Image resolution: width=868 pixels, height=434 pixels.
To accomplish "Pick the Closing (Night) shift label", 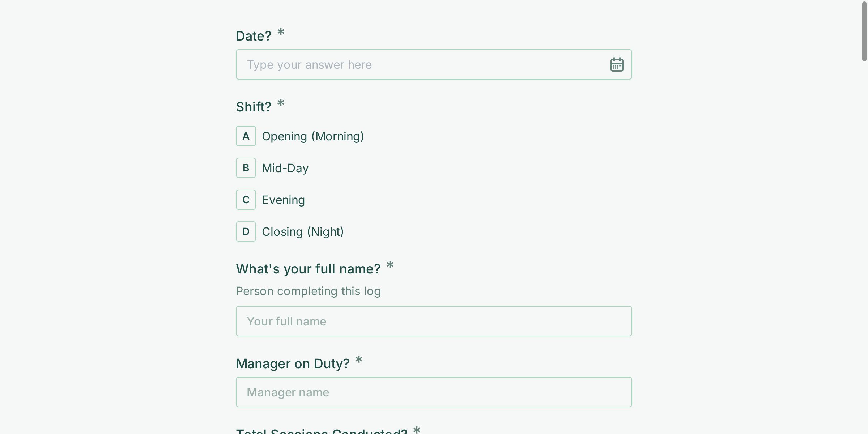I will 302,232.
